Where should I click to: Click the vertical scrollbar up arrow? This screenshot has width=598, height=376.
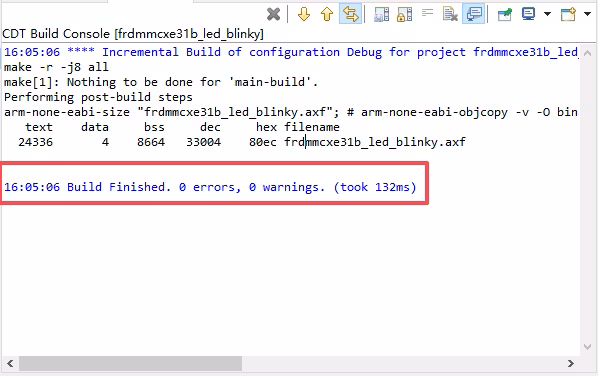click(x=588, y=53)
